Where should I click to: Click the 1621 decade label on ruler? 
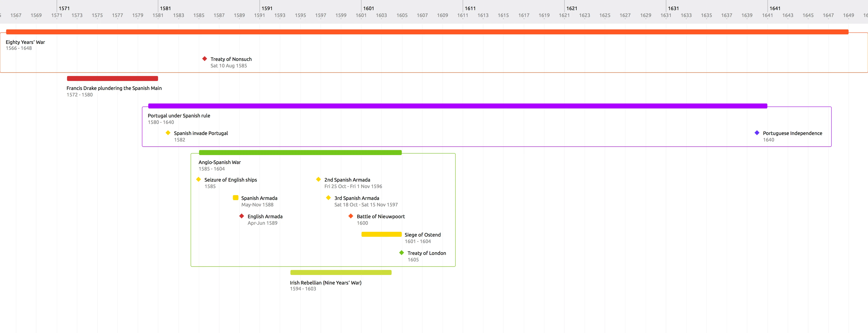tap(571, 8)
